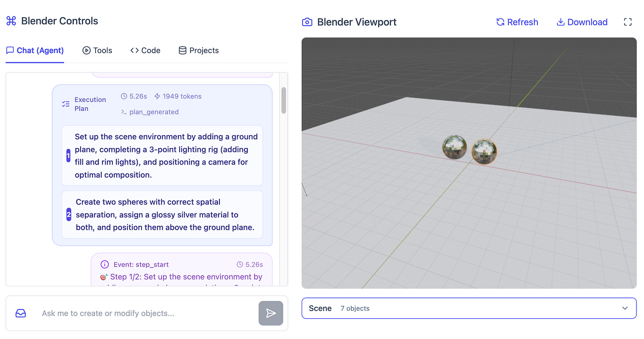The image size is (644, 339).
Task: Select the highlighted right sphere in viewport
Action: click(484, 152)
